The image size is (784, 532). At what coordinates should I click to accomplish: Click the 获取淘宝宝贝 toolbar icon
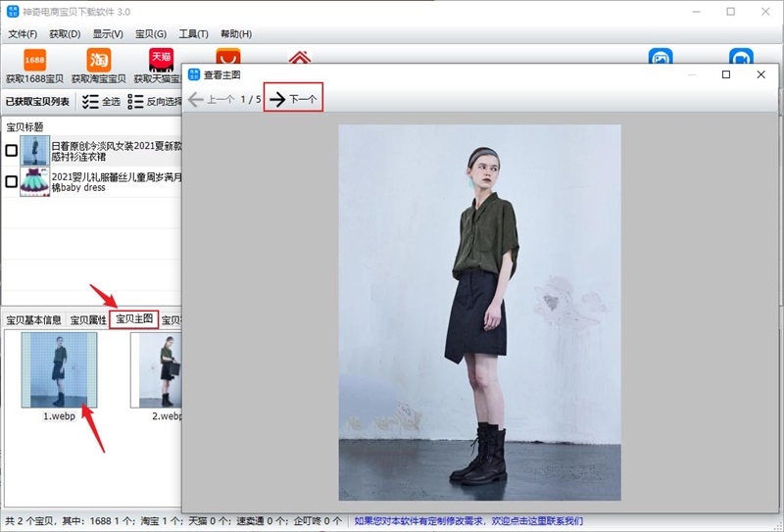pos(99,61)
